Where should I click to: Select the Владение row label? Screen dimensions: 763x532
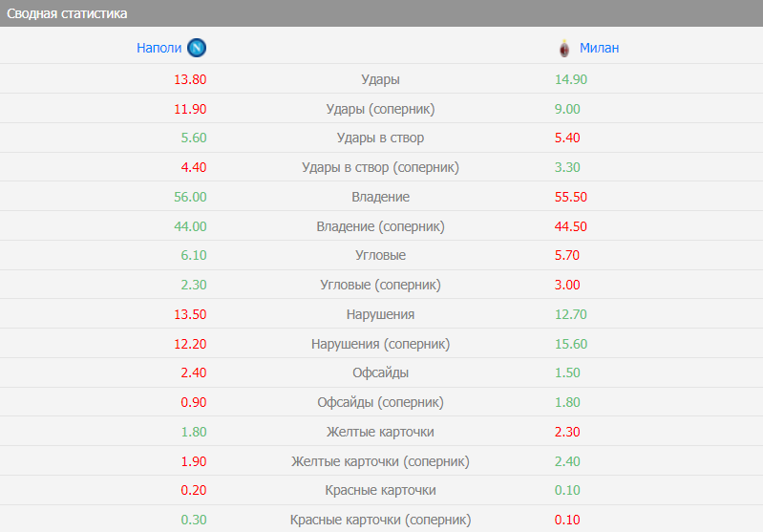tap(380, 197)
